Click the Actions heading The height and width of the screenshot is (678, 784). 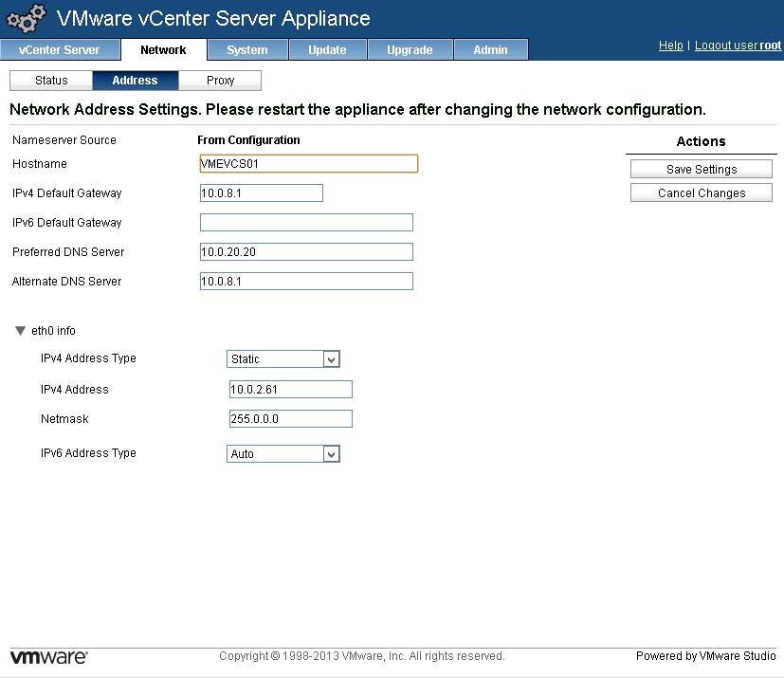[701, 141]
